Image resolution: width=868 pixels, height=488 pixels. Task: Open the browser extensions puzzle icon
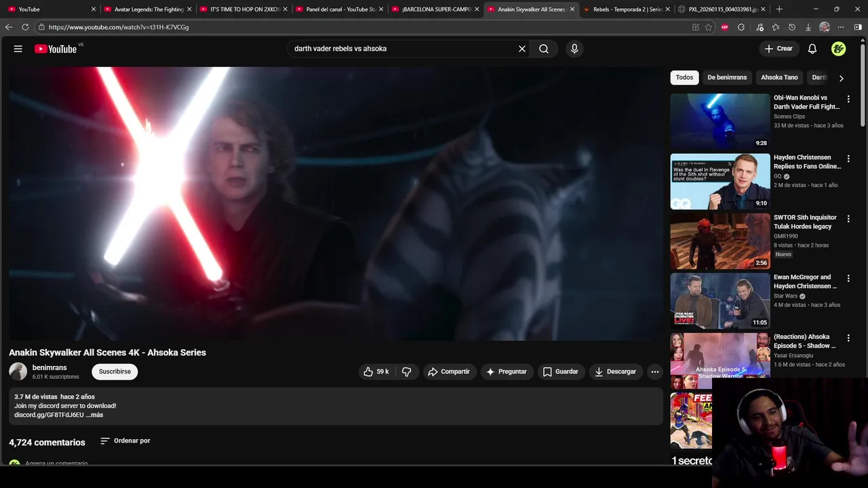point(741,27)
